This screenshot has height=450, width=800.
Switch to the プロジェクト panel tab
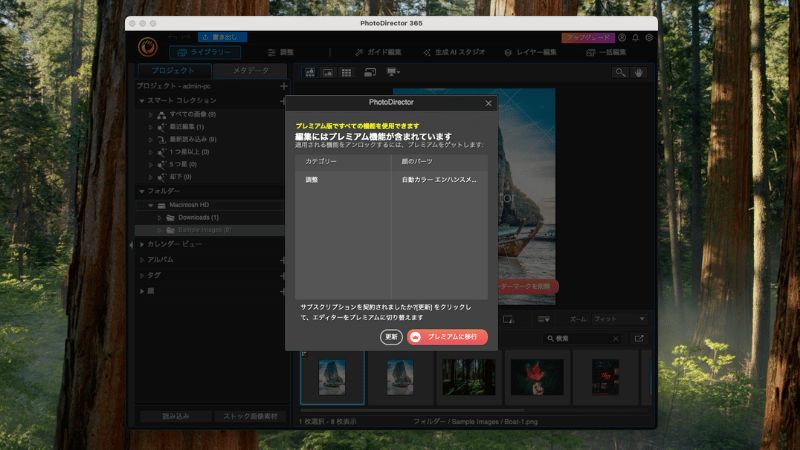pyautogui.click(x=173, y=70)
